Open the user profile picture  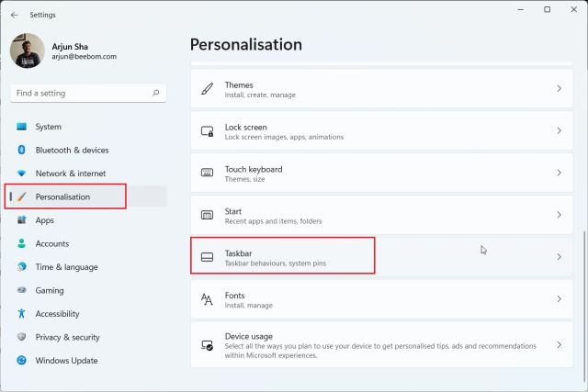pyautogui.click(x=28, y=50)
